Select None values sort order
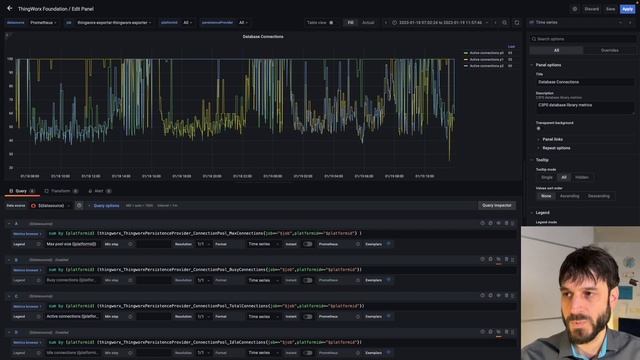The width and height of the screenshot is (640, 360). [546, 196]
